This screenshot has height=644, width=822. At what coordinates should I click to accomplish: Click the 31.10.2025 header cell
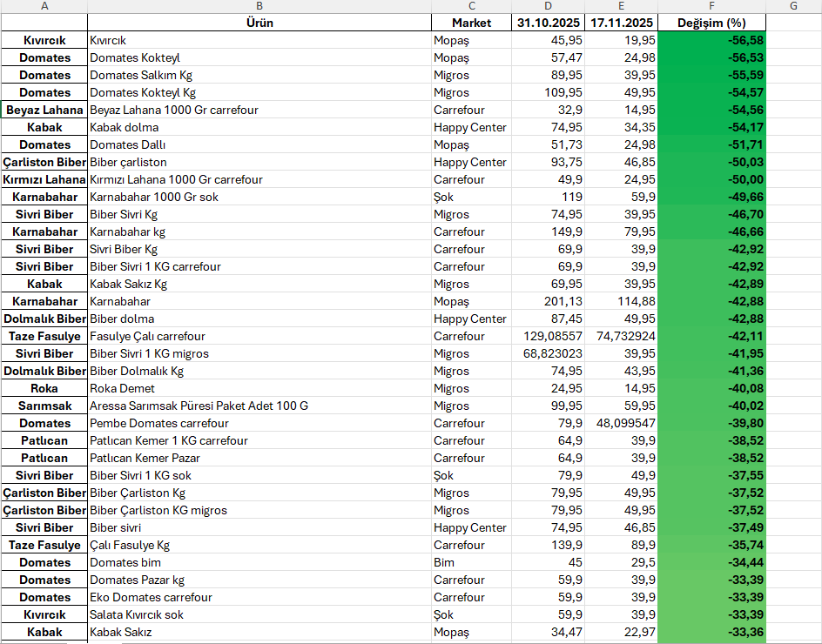[x=548, y=23]
